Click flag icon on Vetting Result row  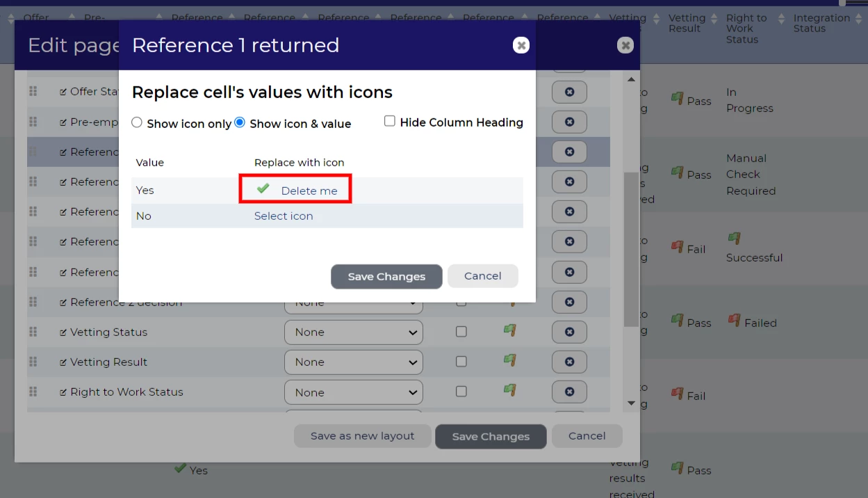510,360
